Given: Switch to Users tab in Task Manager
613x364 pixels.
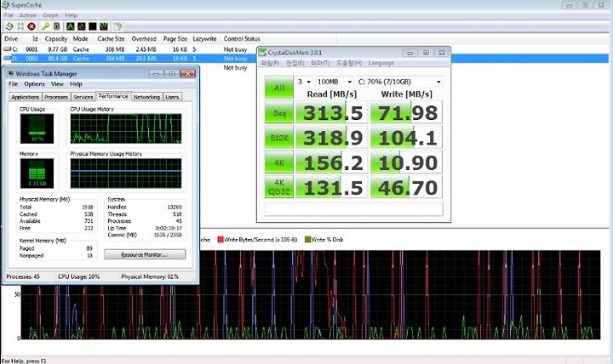Looking at the screenshot, I should pos(172,97).
